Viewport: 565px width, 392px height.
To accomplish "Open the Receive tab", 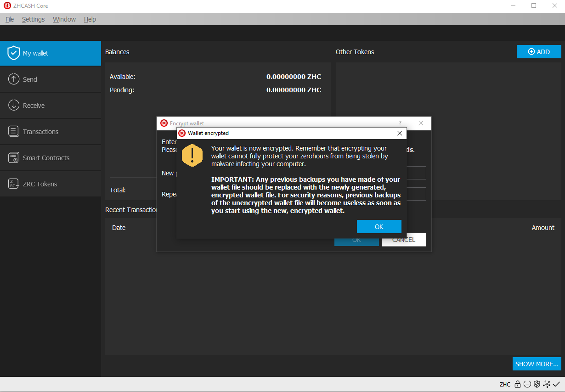I will click(51, 106).
